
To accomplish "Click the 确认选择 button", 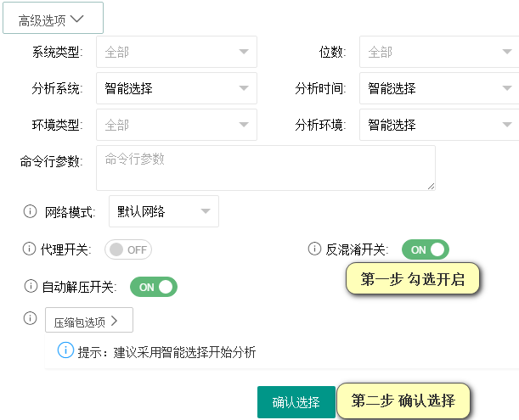I will [296, 402].
